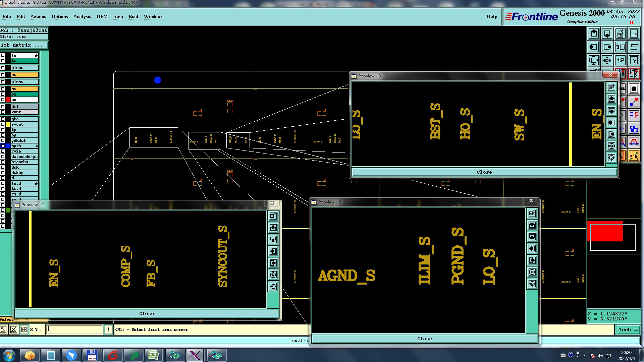Click the zoom in icon in the main toolbar

pyautogui.click(x=594, y=60)
